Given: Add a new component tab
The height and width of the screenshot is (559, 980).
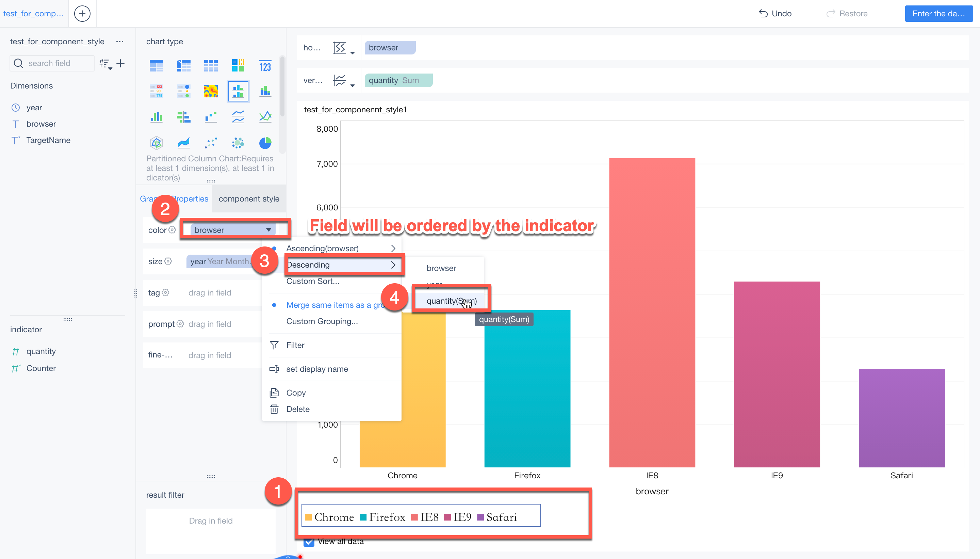Looking at the screenshot, I should pyautogui.click(x=82, y=13).
